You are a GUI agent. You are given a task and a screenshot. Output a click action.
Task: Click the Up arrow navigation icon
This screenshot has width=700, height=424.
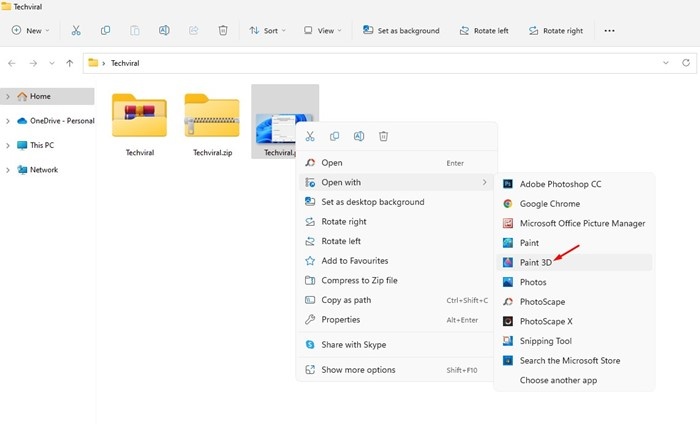69,63
